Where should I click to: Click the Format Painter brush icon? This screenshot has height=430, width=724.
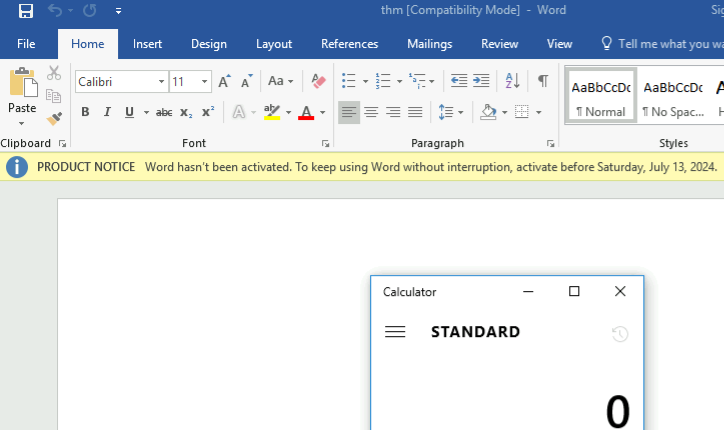coord(54,119)
